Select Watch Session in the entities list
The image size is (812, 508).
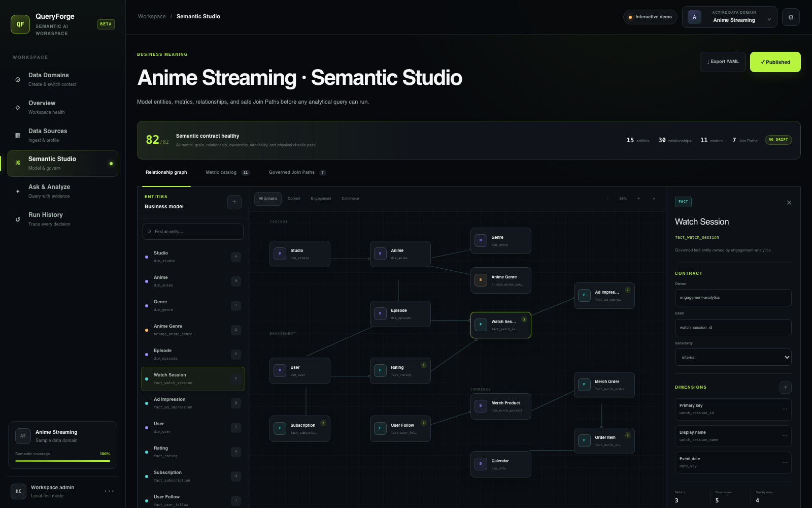click(x=193, y=379)
